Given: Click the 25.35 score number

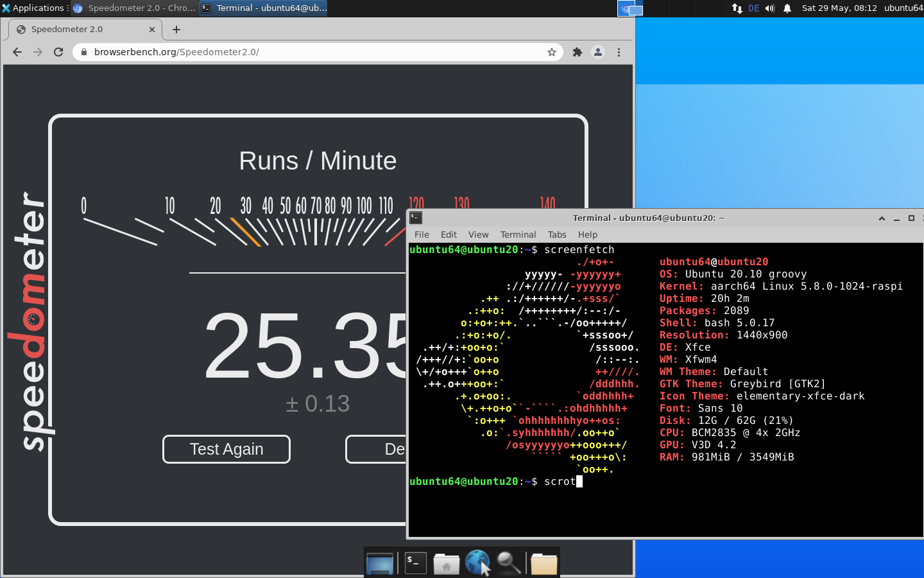Looking at the screenshot, I should point(305,347).
